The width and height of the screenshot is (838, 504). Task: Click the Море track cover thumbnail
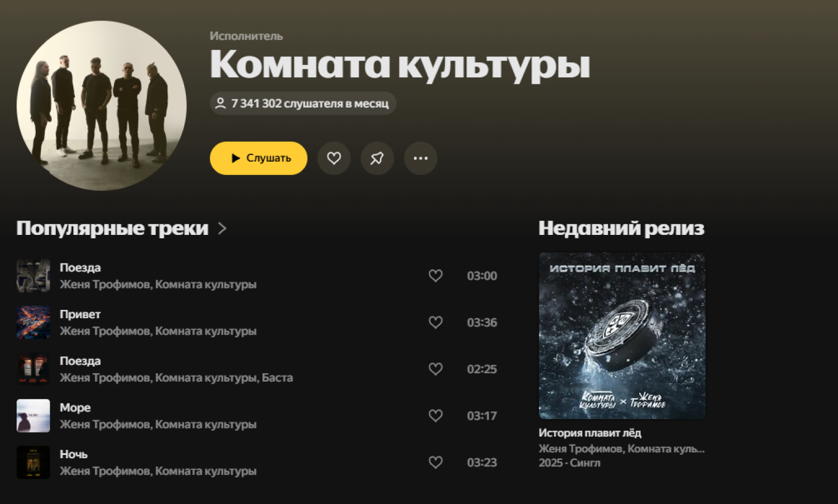pos(33,416)
